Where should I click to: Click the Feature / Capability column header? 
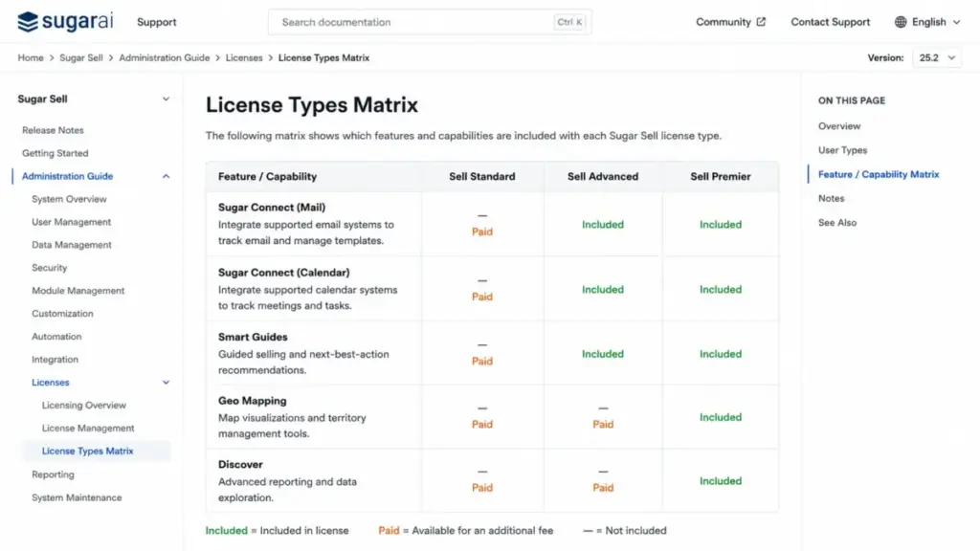(x=268, y=176)
